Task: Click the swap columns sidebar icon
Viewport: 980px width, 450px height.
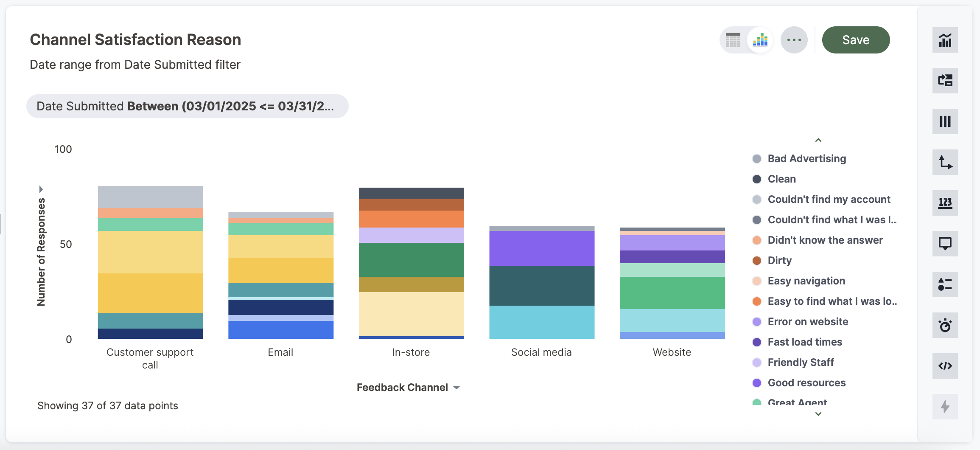Action: pyautogui.click(x=945, y=81)
